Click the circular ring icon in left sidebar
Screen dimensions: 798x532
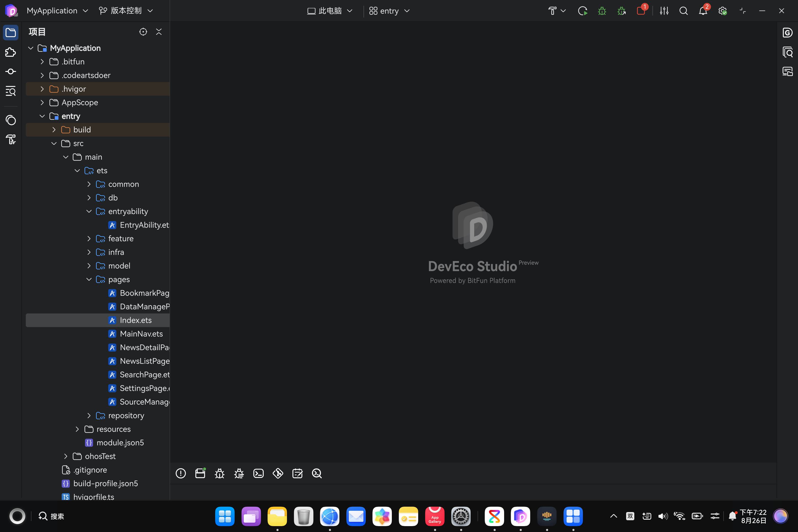pos(10,120)
